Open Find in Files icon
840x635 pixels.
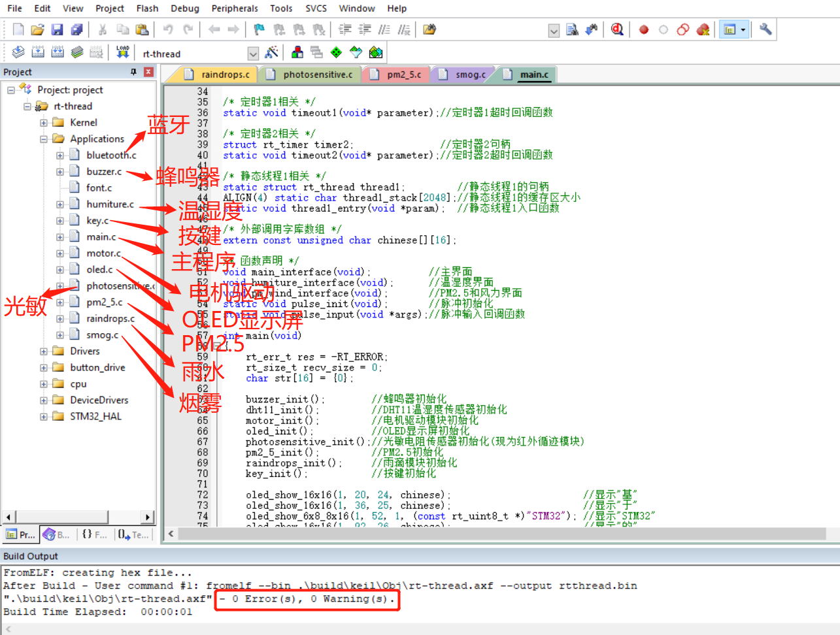click(429, 29)
